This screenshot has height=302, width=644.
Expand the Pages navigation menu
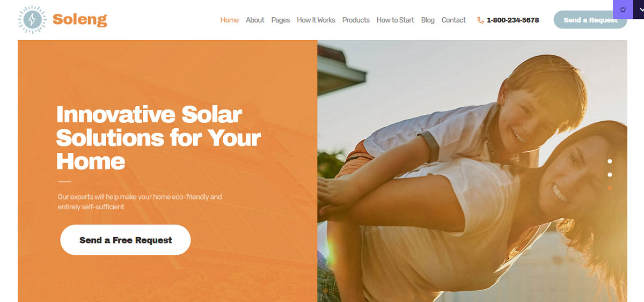point(281,20)
